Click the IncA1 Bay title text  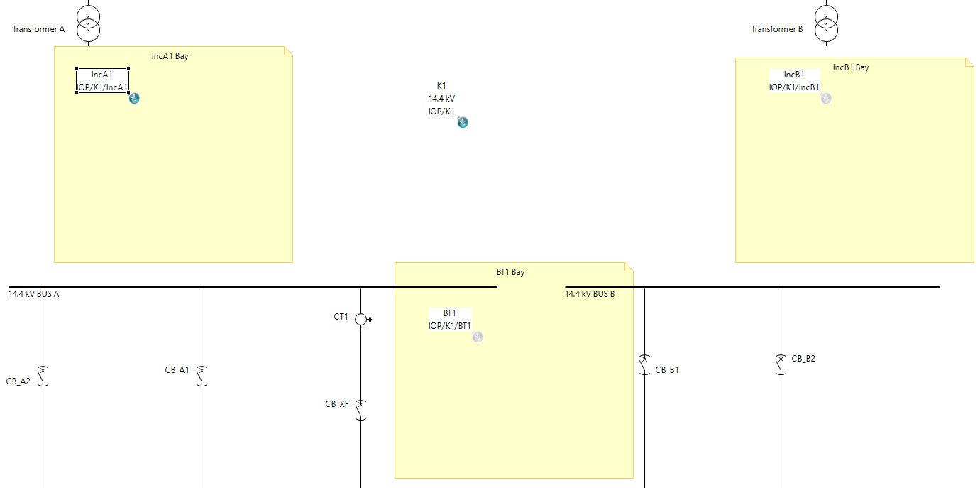(x=170, y=56)
